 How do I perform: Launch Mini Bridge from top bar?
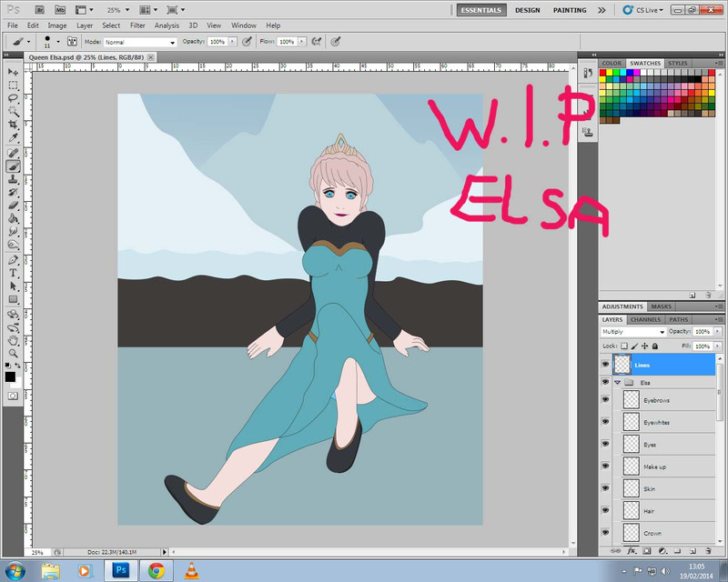coord(60,10)
